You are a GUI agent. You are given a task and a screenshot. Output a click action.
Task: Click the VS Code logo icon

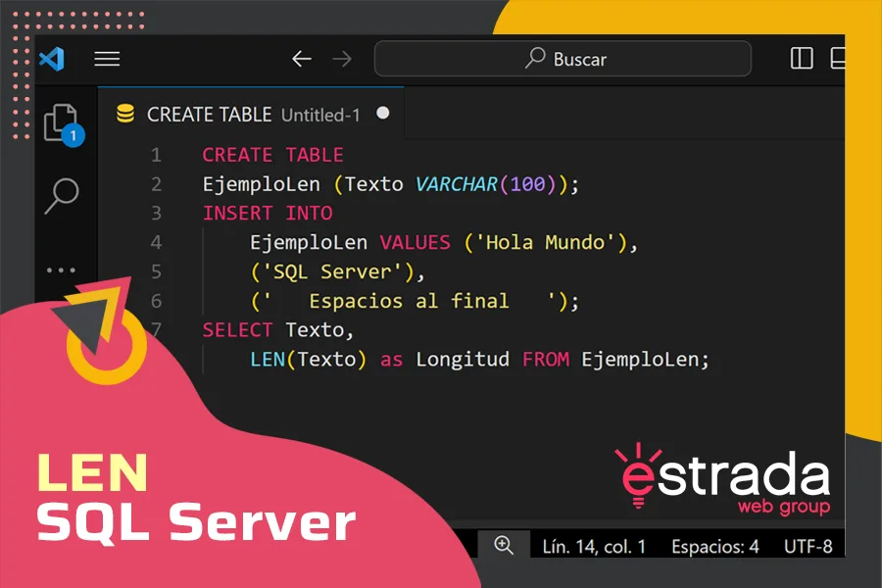pyautogui.click(x=52, y=59)
